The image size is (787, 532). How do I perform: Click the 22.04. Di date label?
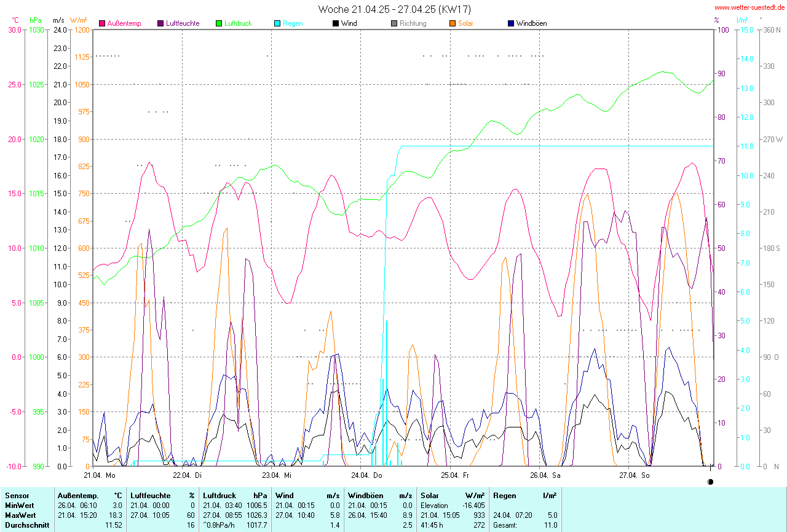(188, 475)
